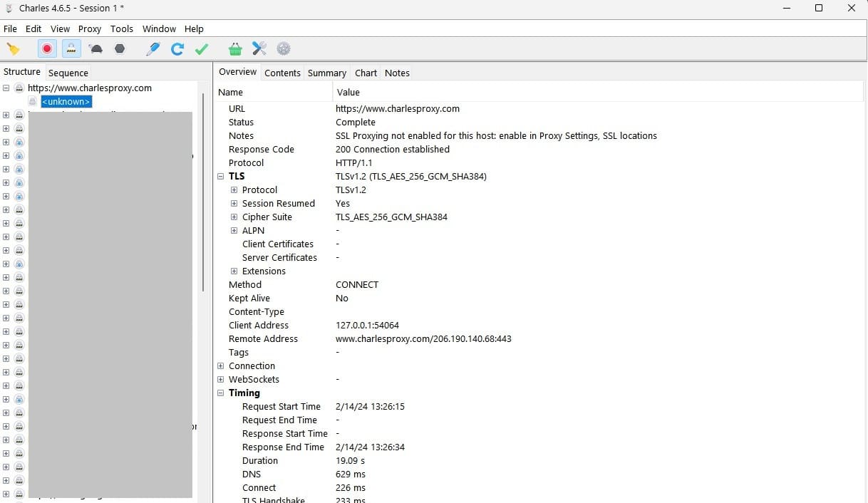868x503 pixels.
Task: Open the Window menu
Action: pyautogui.click(x=159, y=29)
